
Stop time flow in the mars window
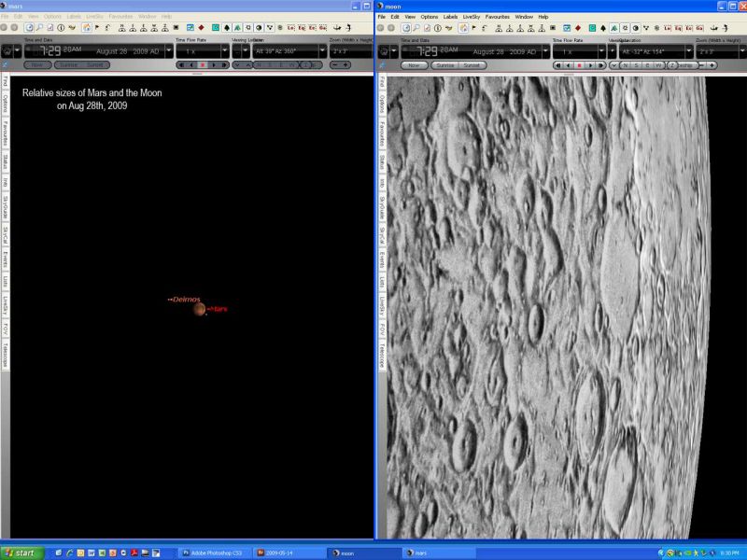[203, 64]
